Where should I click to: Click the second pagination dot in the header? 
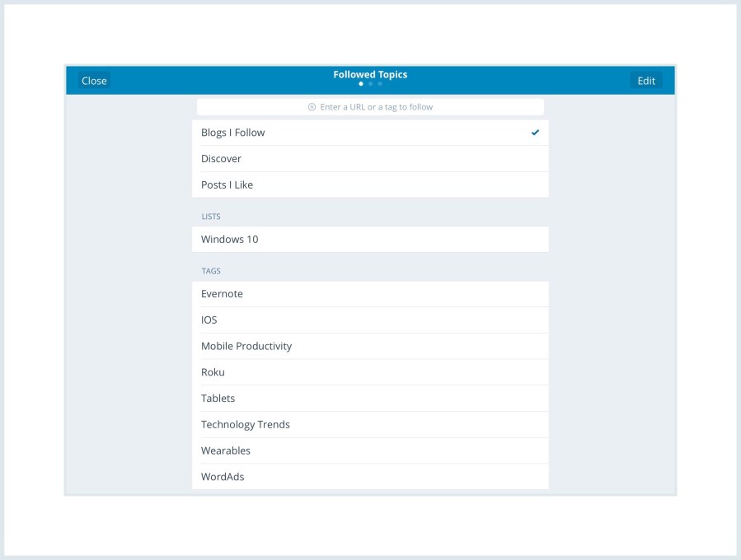tap(370, 83)
